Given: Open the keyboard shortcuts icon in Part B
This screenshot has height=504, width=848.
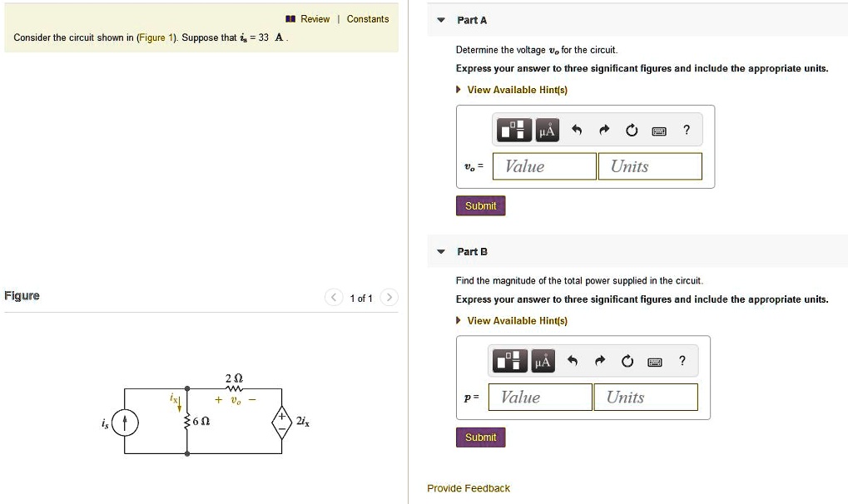Looking at the screenshot, I should 654,361.
